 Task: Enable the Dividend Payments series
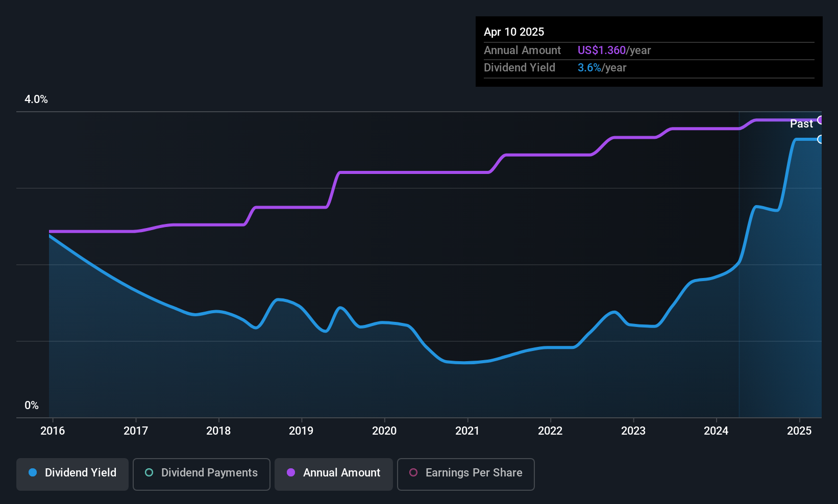pyautogui.click(x=201, y=473)
